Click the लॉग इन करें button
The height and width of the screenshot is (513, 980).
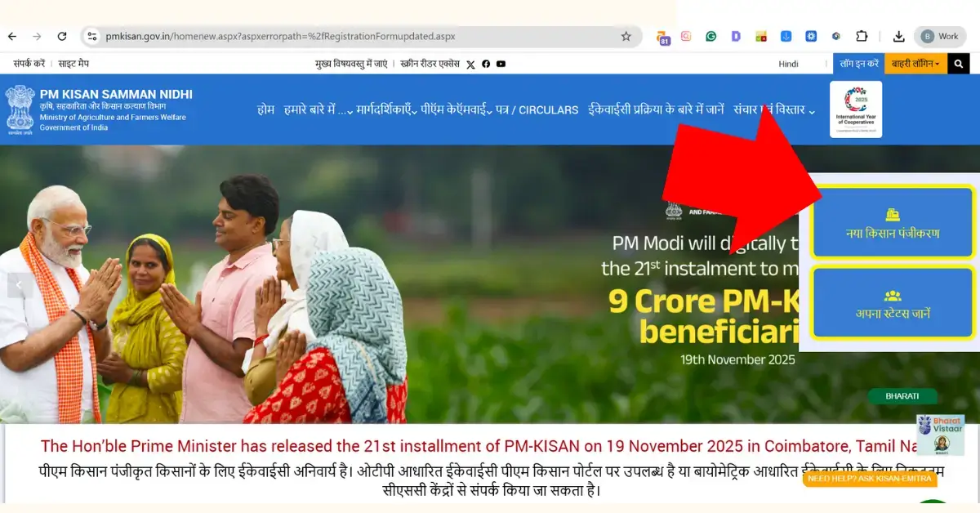point(859,64)
